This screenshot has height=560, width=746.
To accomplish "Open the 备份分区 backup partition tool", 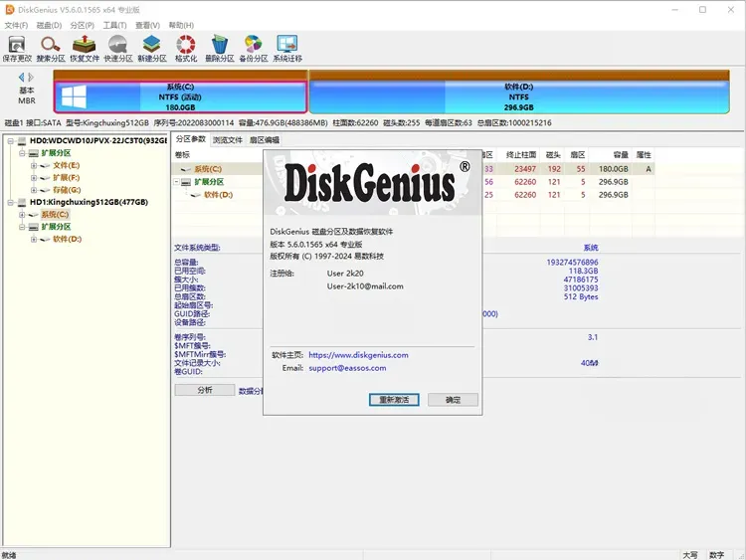I will coord(253,49).
